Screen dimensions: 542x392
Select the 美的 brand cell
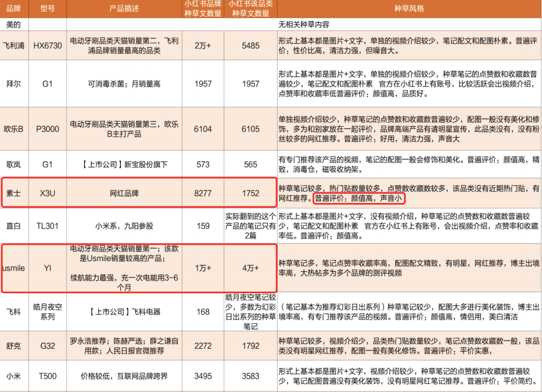(14, 24)
